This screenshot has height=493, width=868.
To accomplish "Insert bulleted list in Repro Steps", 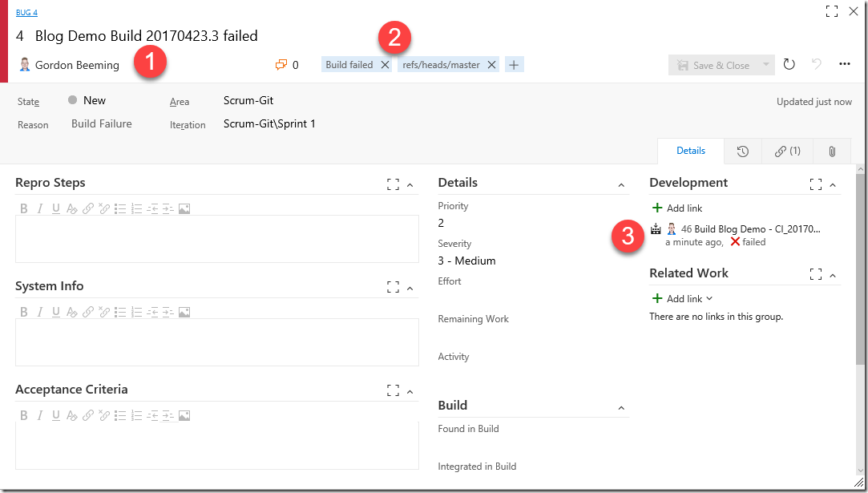I will [x=120, y=208].
